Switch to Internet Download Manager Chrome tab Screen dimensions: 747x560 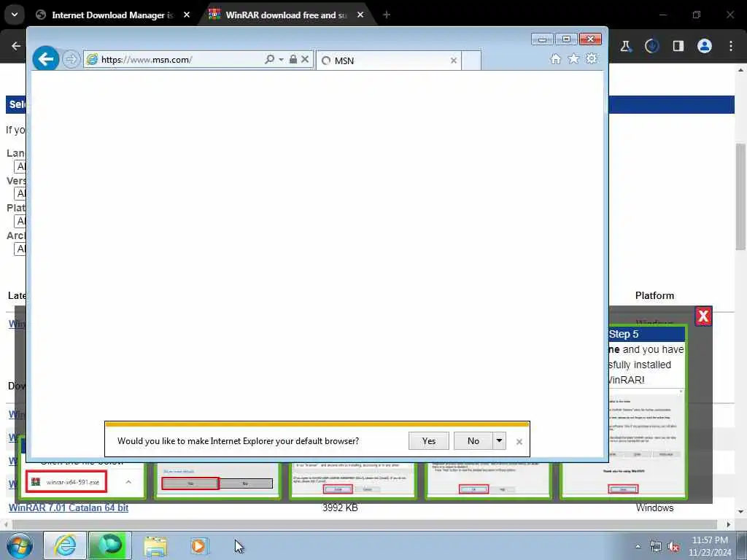click(112, 15)
